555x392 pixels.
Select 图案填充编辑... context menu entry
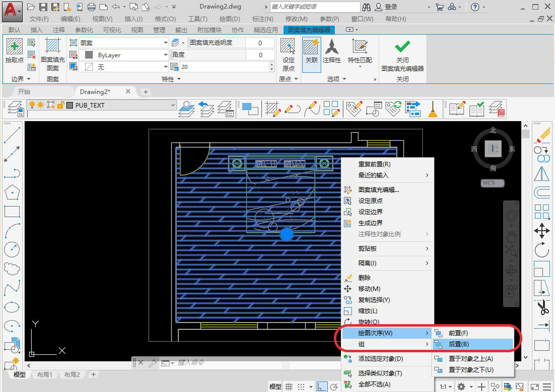pos(388,189)
